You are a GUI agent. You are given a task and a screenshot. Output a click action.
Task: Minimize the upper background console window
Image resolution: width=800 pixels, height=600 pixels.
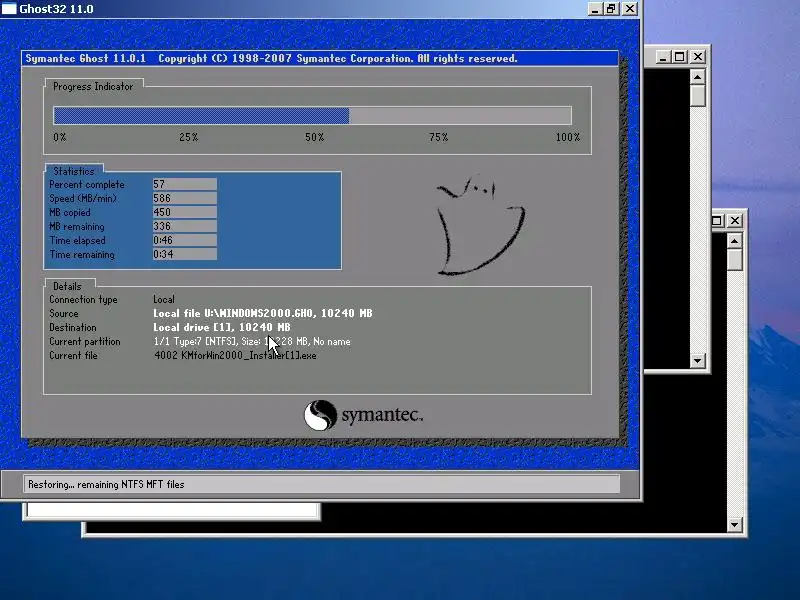[662, 57]
